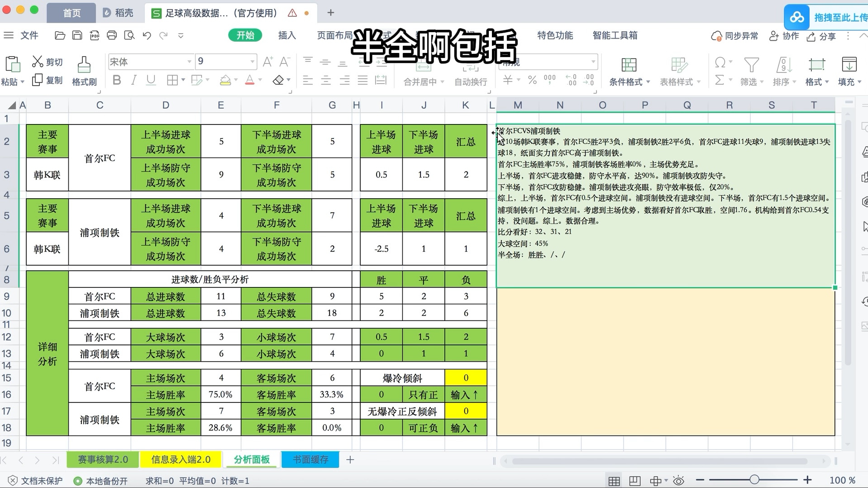This screenshot has height=488, width=868.
Task: Click the sync status (同步异常) button
Action: [x=734, y=36]
